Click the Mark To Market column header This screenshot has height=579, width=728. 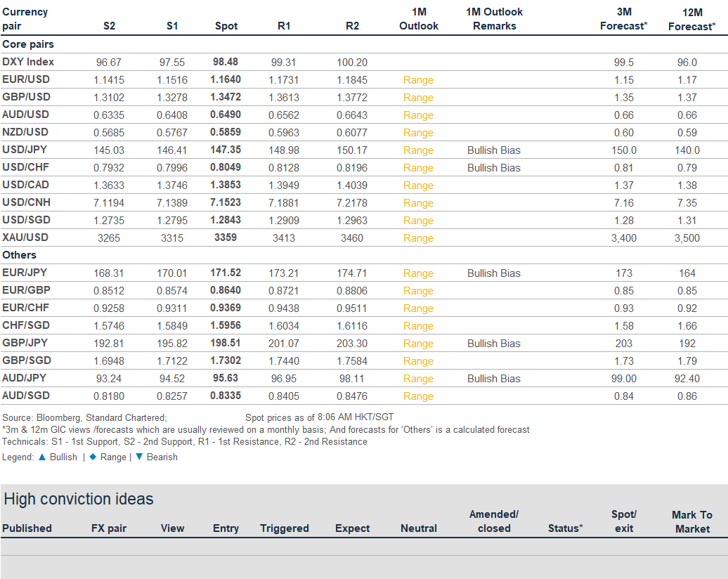tap(692, 522)
